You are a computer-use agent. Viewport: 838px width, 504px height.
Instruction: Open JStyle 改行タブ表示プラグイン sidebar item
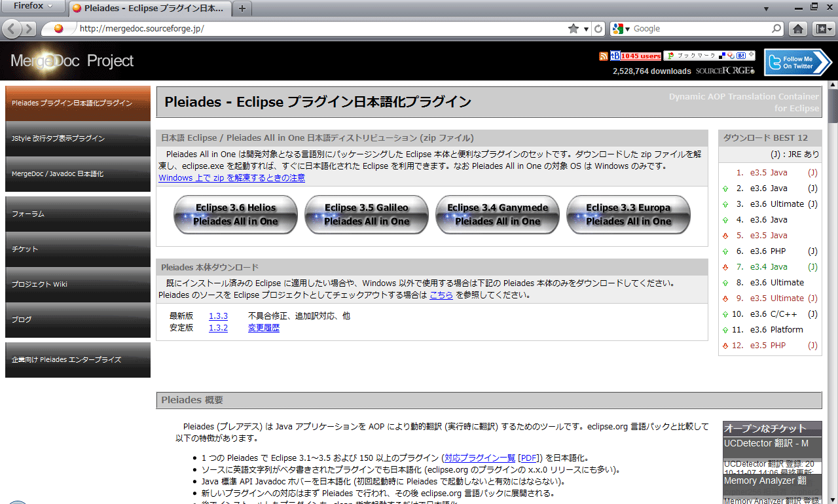click(x=78, y=139)
